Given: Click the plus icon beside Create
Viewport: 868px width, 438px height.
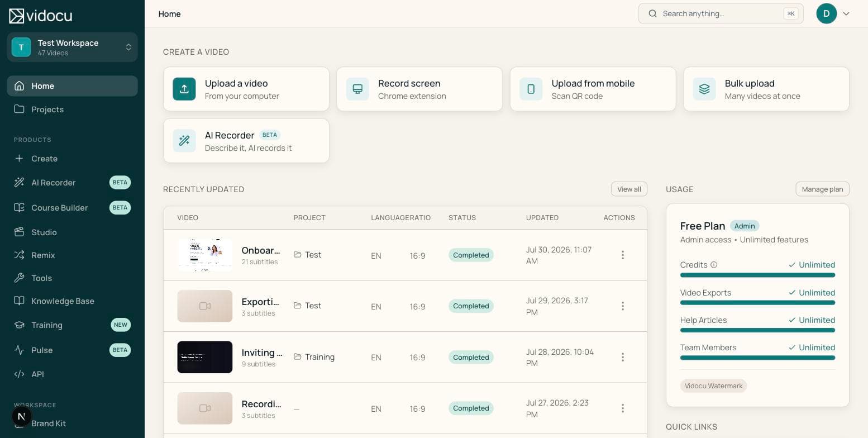Looking at the screenshot, I should 20,159.
